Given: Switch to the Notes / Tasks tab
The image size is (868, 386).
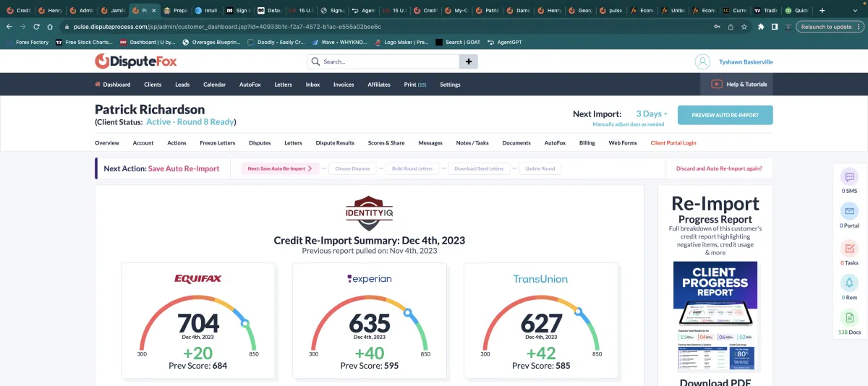Looking at the screenshot, I should [472, 143].
